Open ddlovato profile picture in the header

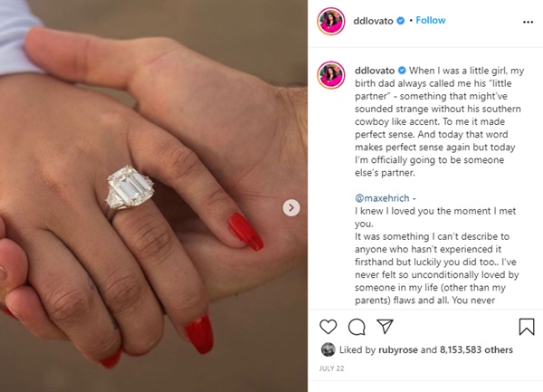pos(331,21)
